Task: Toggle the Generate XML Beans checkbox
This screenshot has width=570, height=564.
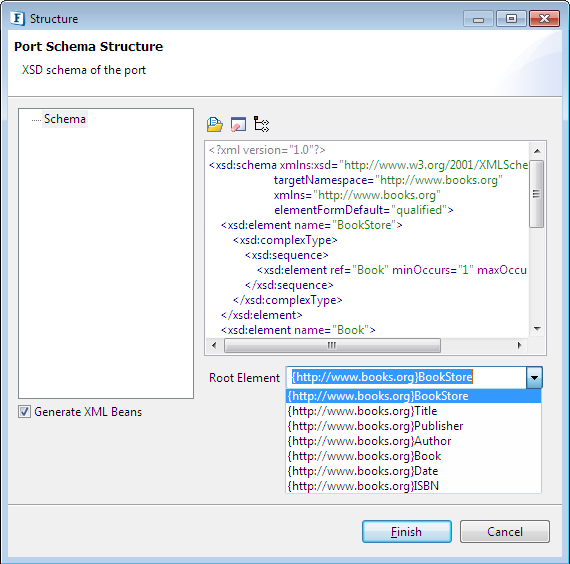Action: [x=24, y=412]
